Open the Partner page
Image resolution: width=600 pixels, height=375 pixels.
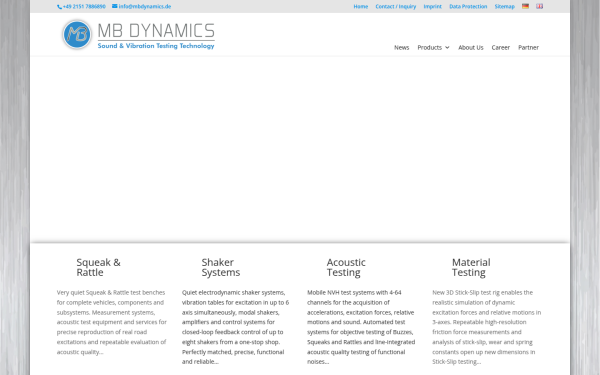(x=528, y=47)
